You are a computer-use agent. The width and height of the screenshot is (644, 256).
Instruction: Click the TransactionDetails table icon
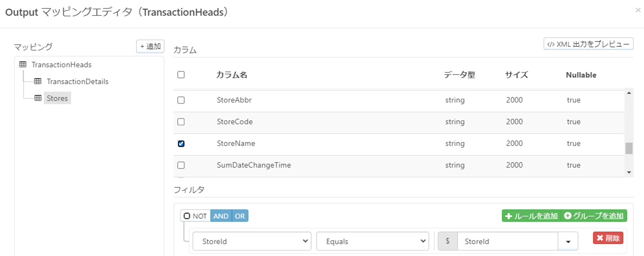point(38,81)
